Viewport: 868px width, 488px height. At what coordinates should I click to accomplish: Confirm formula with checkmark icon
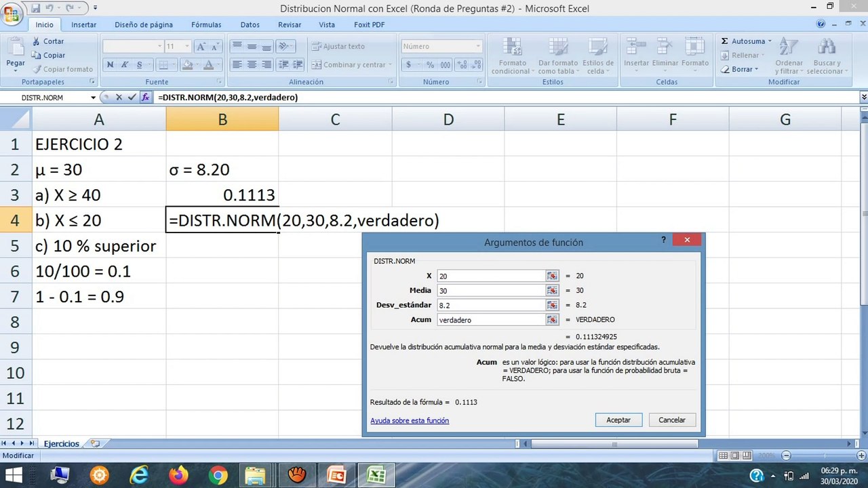[x=132, y=97]
